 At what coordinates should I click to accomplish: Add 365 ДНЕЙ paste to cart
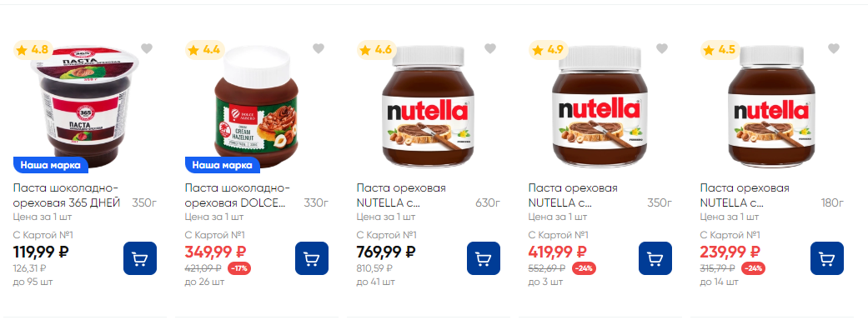[x=139, y=258]
